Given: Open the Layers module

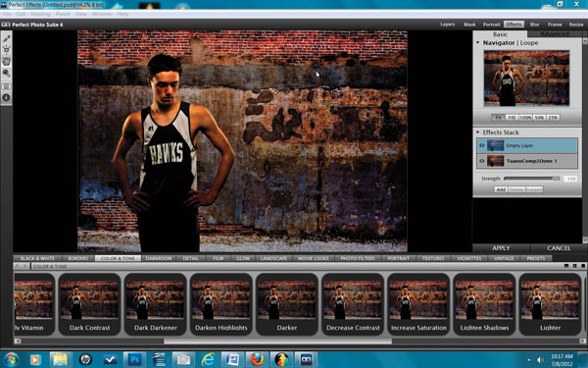Looking at the screenshot, I should [x=448, y=24].
